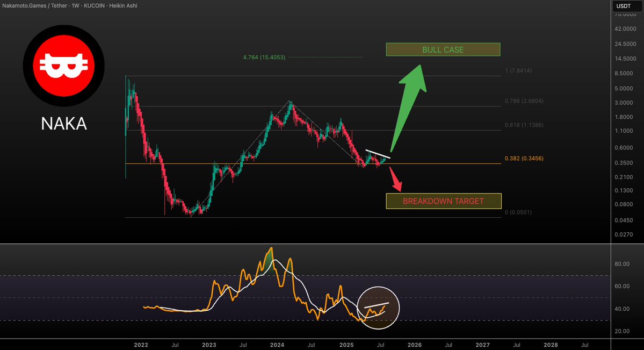This screenshot has width=644, height=350.
Task: Click the 0 (0.0501) fib level label
Action: tap(518, 212)
